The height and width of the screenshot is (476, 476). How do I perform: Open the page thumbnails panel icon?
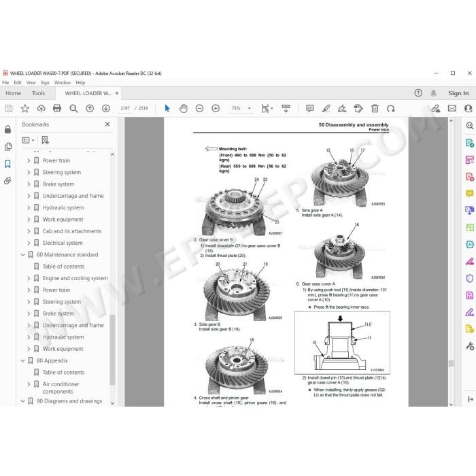(x=8, y=147)
